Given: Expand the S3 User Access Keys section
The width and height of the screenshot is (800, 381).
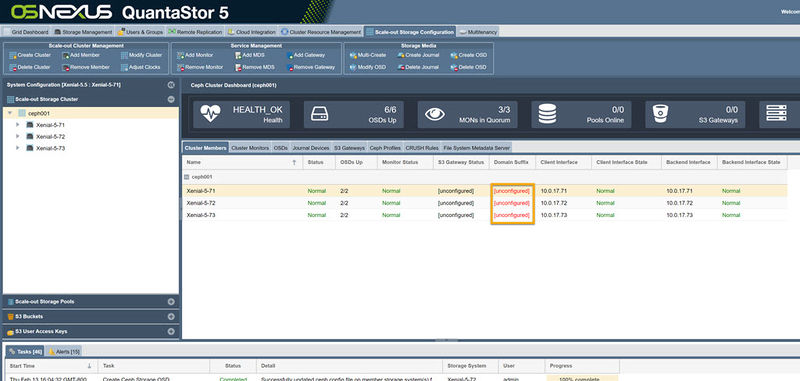Looking at the screenshot, I should click(x=171, y=331).
